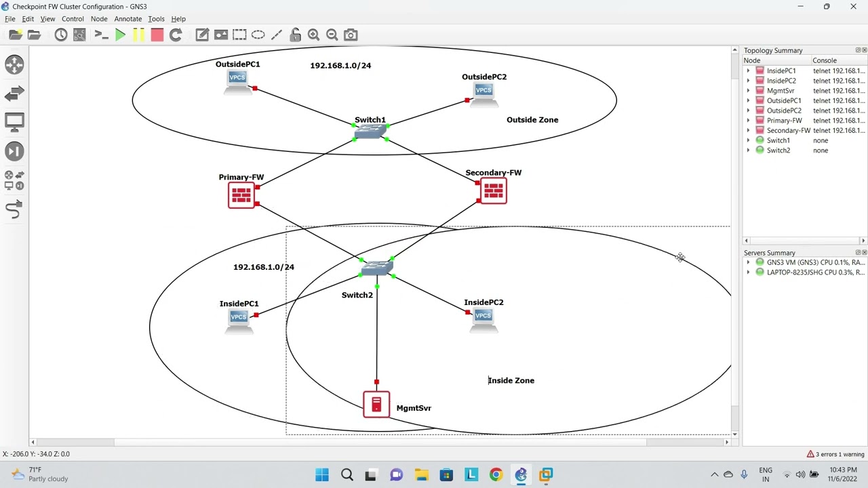Open Windows Start menu on taskbar
868x488 pixels.
click(322, 474)
